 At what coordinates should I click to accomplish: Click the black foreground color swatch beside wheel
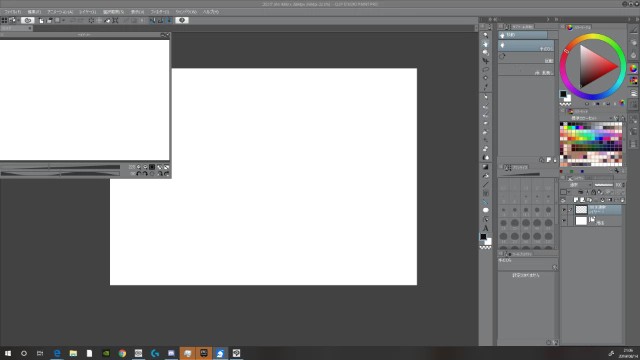563,94
